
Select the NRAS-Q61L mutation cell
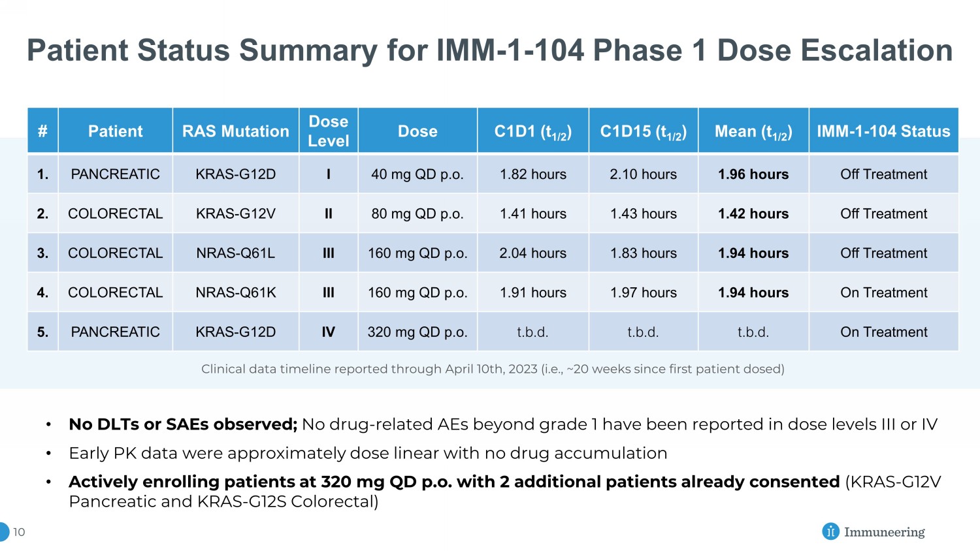click(x=235, y=253)
